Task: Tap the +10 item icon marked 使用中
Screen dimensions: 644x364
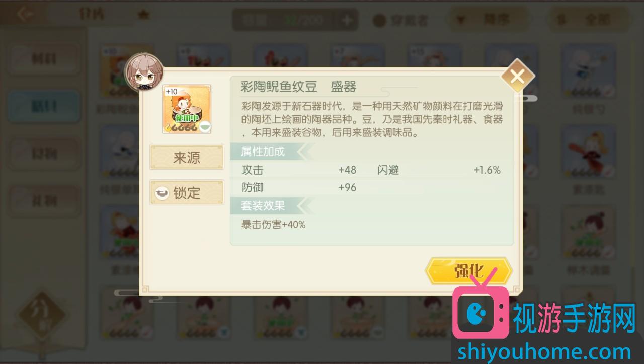Action: tap(187, 109)
